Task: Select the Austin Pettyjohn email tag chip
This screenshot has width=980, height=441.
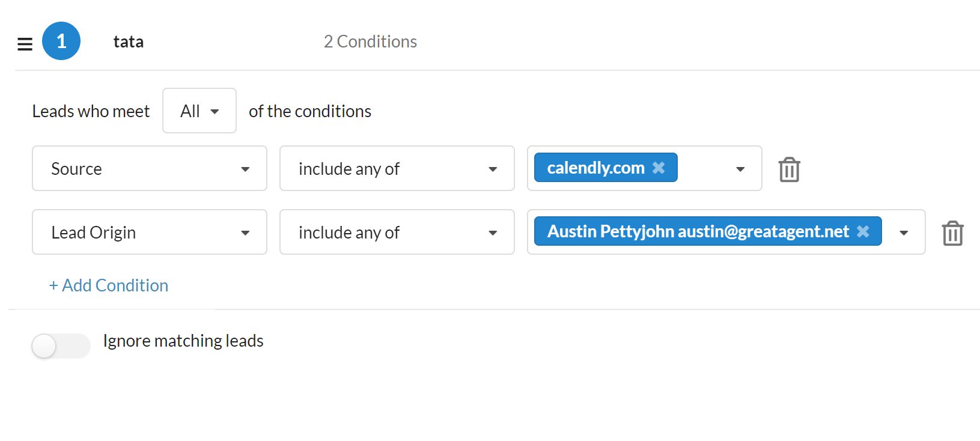Action: coord(698,231)
